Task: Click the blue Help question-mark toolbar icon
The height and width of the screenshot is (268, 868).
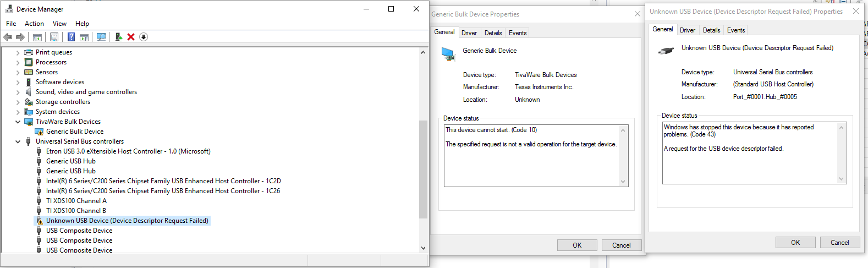Action: [71, 37]
